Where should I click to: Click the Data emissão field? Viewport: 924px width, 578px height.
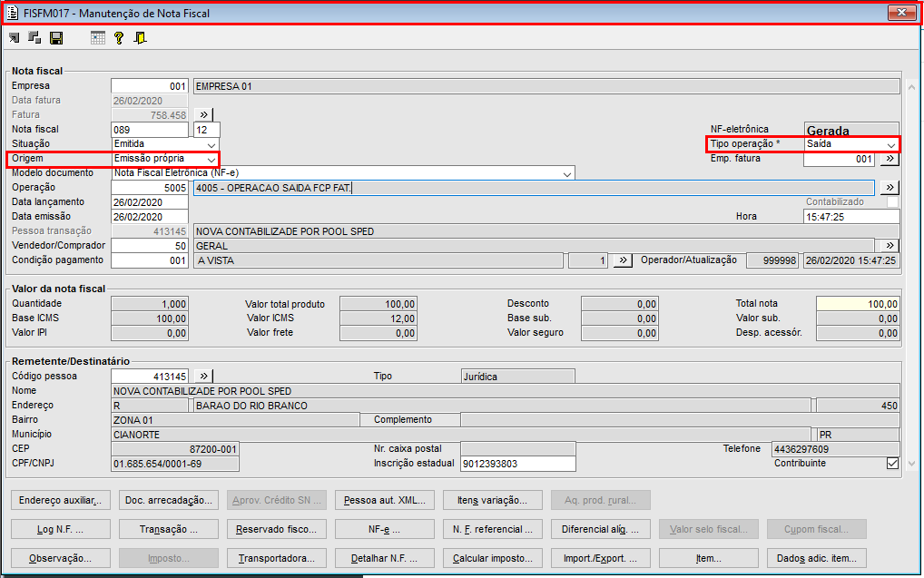click(x=150, y=217)
